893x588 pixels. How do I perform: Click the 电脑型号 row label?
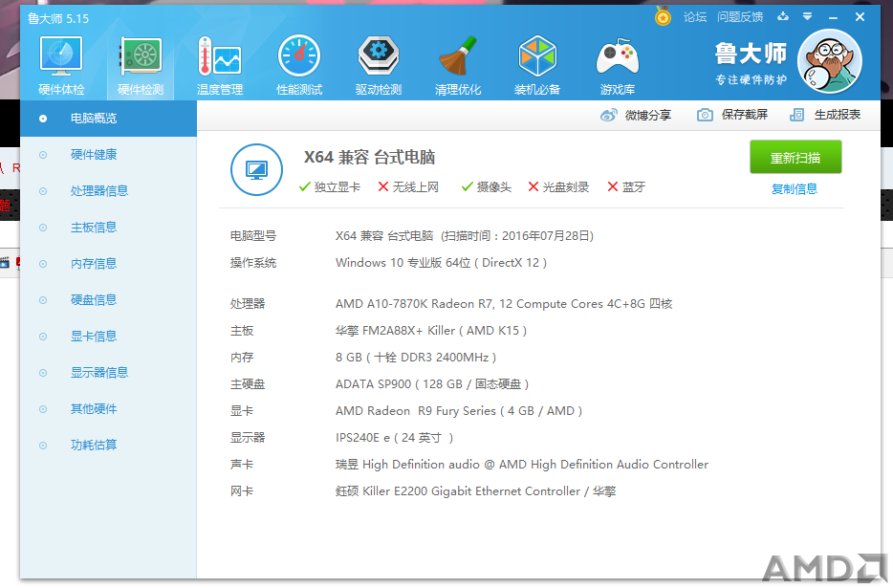(253, 236)
